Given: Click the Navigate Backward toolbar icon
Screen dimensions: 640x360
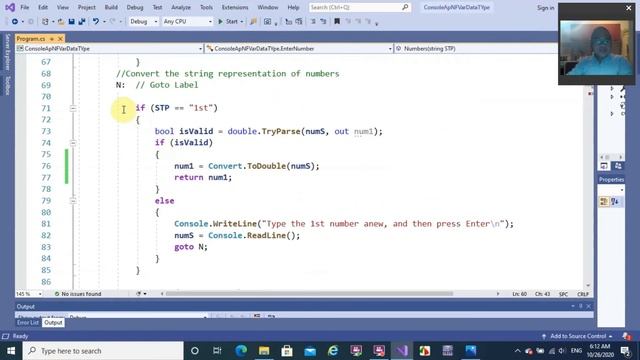Looking at the screenshot, I should tap(14, 22).
